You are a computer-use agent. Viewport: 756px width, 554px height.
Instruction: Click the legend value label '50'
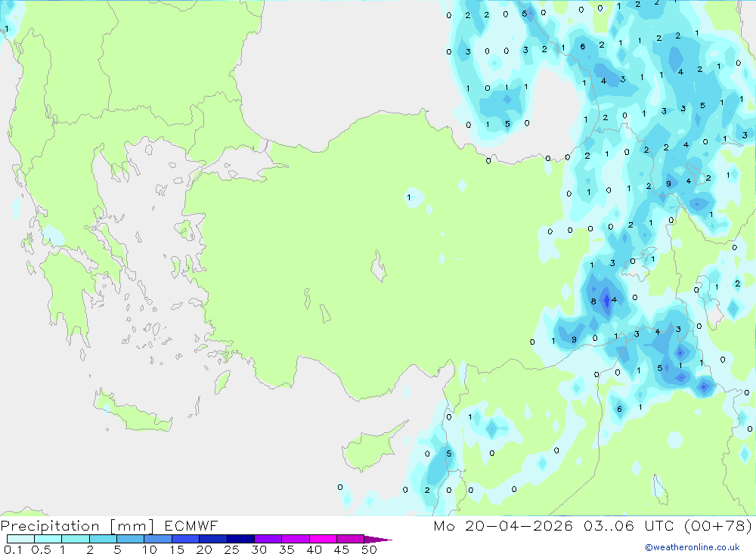click(370, 549)
